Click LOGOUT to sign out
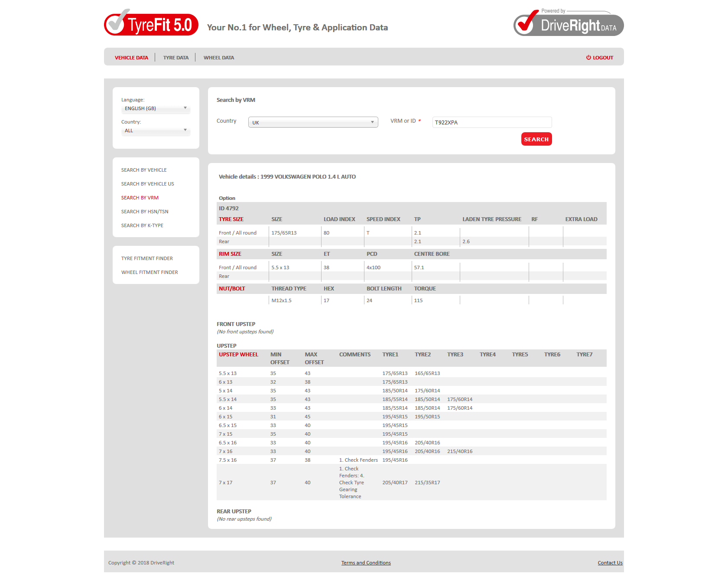Viewport: 728px width, 574px height. point(603,57)
